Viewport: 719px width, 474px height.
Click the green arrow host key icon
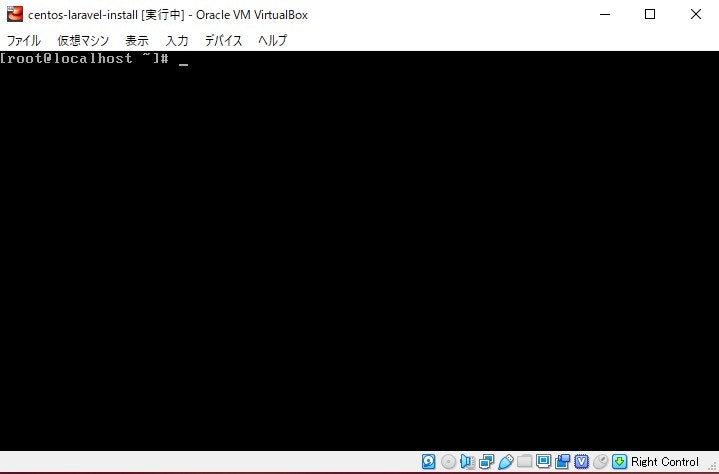(x=619, y=461)
